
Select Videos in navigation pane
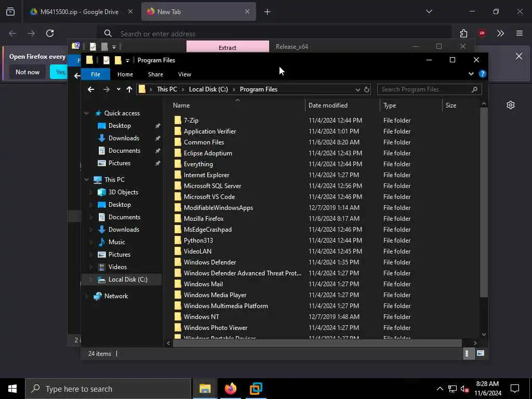(x=117, y=267)
